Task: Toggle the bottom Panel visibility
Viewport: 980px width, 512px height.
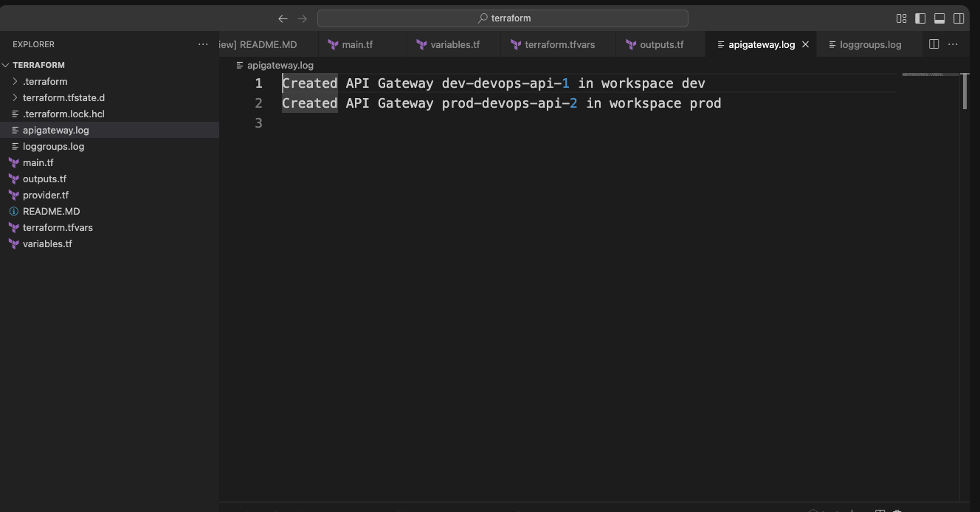Action: (x=939, y=18)
